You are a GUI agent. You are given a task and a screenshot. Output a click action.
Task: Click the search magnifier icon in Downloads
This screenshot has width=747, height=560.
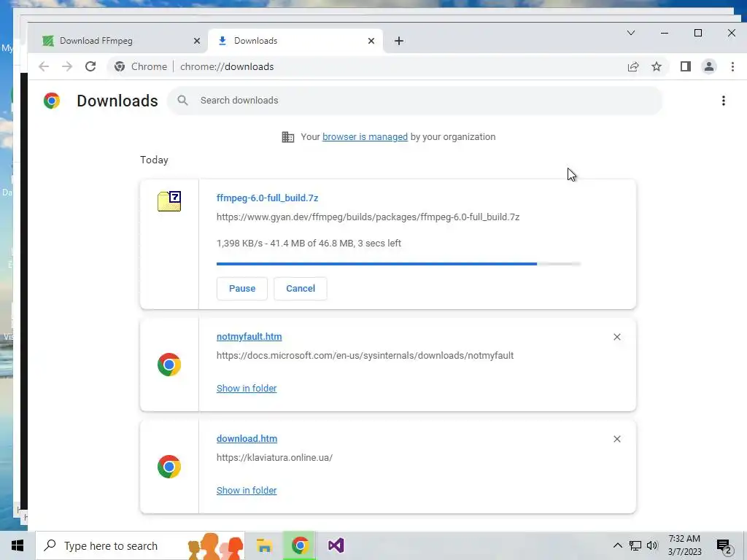click(182, 101)
